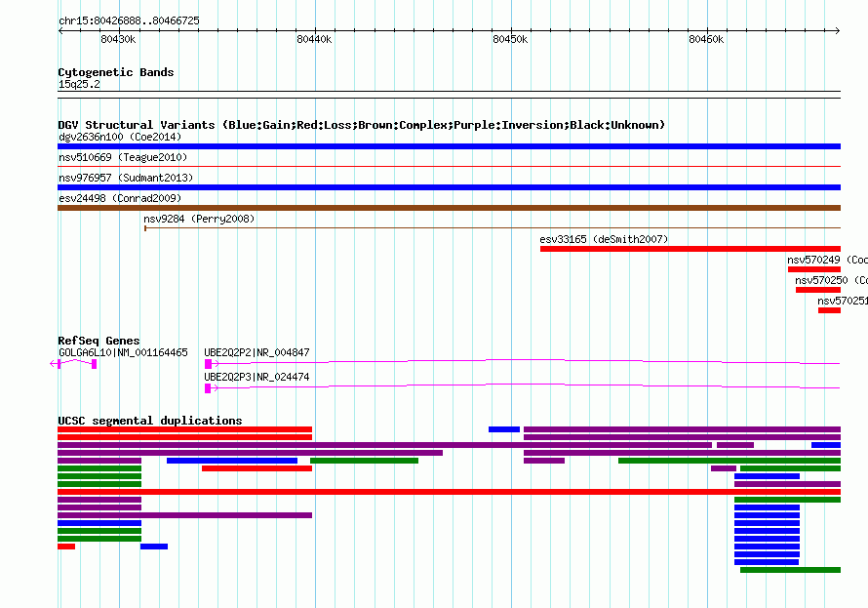
Task: Select the thin brown line under nsv9284
Action: point(493,227)
